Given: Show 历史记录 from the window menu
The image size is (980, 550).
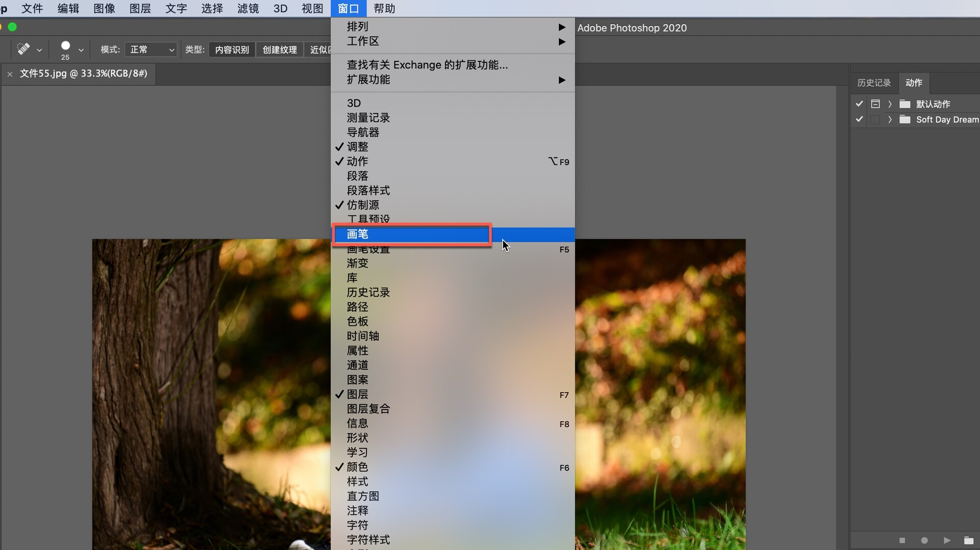Looking at the screenshot, I should [453, 292].
